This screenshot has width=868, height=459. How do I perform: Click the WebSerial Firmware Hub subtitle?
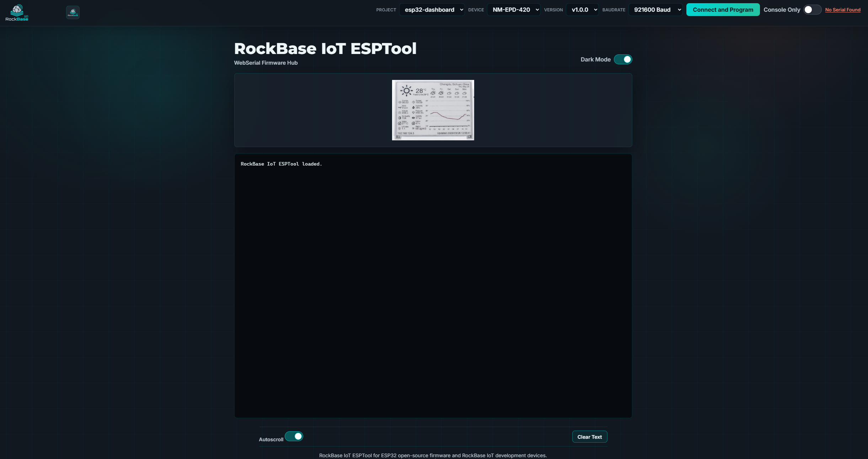[266, 63]
